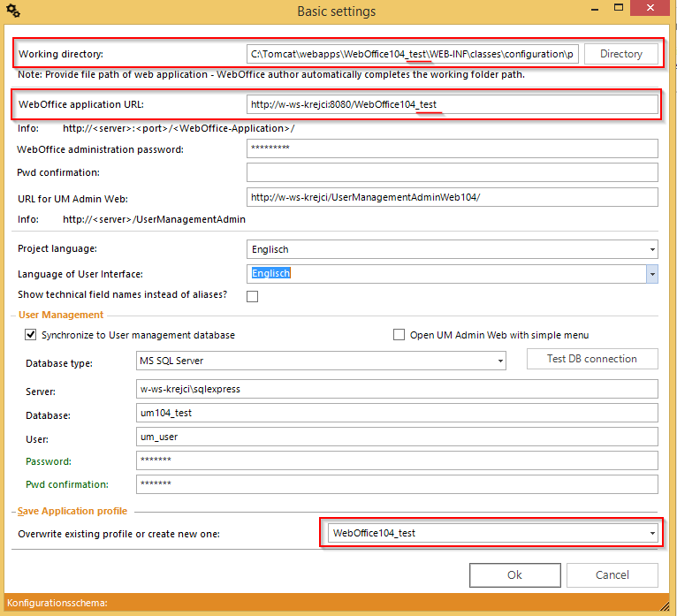Viewport: 677px width, 616px height.
Task: Focus the WebOffice application URL field
Action: click(452, 104)
